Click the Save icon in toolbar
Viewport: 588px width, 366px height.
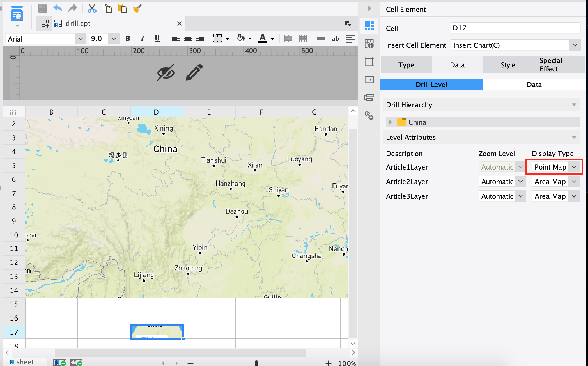coord(43,8)
